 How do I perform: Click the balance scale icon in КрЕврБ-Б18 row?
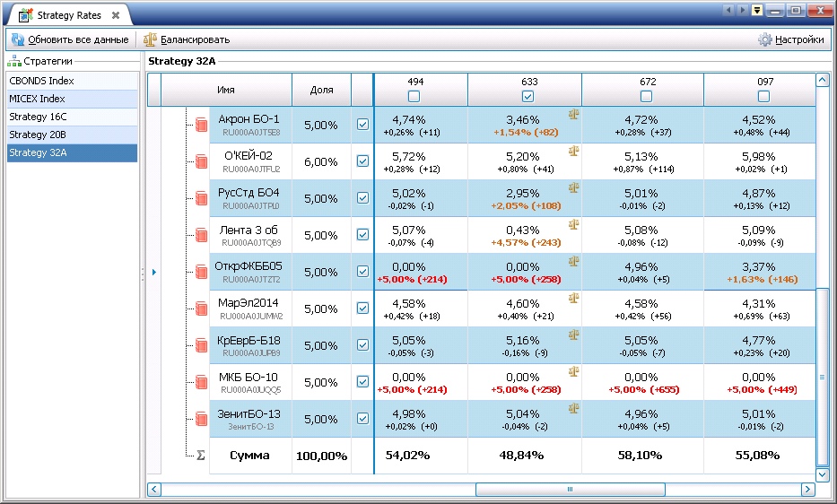(573, 335)
